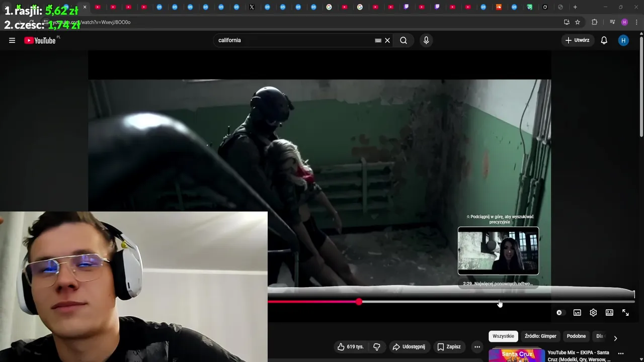Open the Chrome three-dot menu

tap(636, 22)
